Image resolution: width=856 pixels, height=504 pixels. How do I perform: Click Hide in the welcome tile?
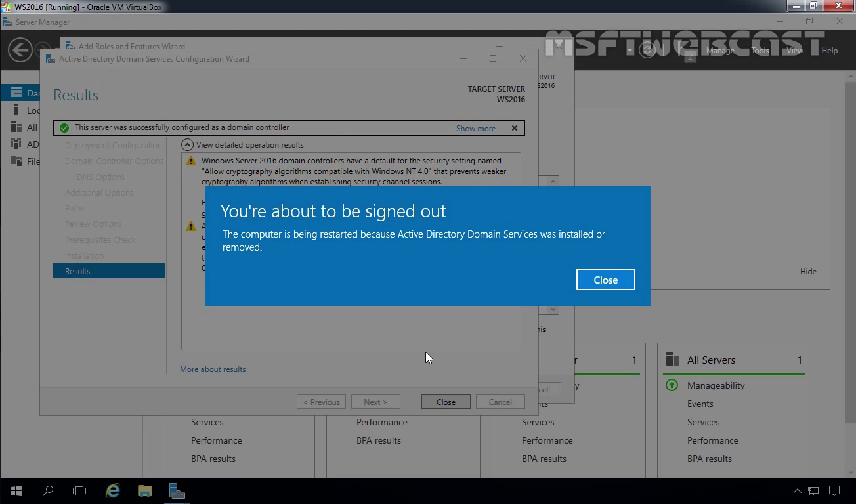click(808, 272)
